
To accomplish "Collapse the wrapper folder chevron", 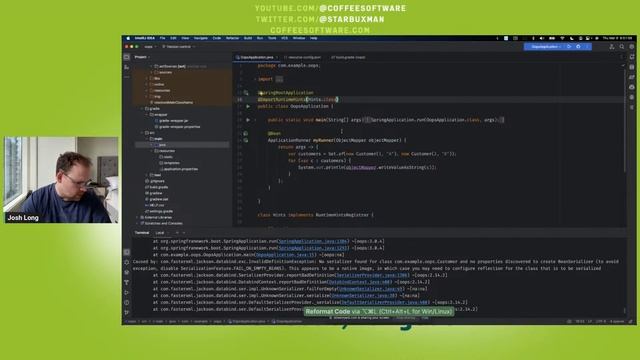I will pos(147,115).
